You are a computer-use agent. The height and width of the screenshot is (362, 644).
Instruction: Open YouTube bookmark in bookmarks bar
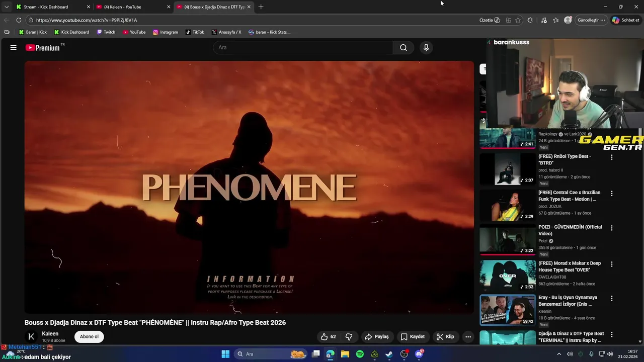coord(134,32)
